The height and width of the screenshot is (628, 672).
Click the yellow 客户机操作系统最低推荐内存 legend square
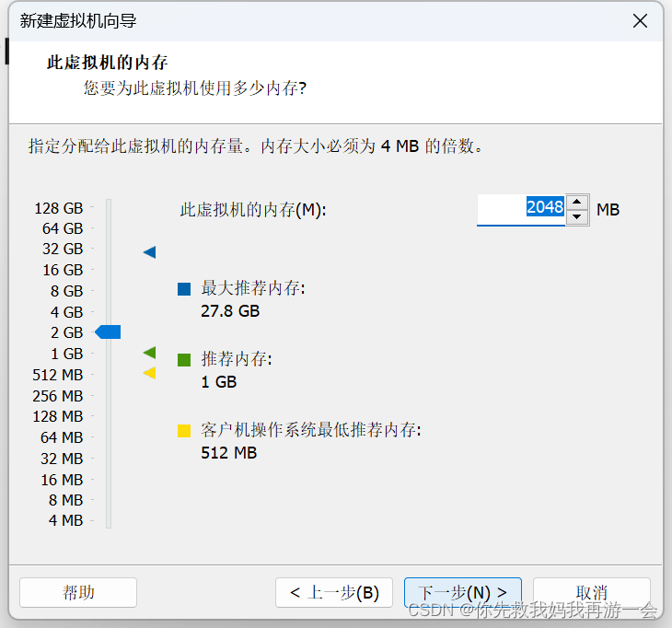tap(184, 430)
